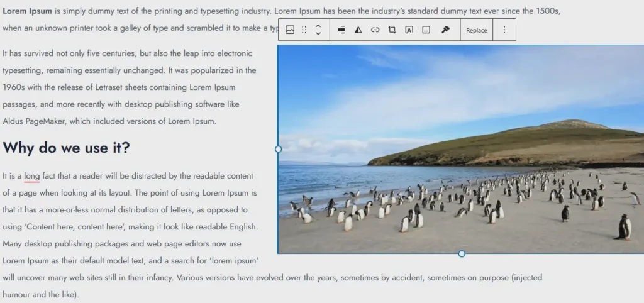
Task: Open the block options three-dot menu
Action: click(504, 30)
